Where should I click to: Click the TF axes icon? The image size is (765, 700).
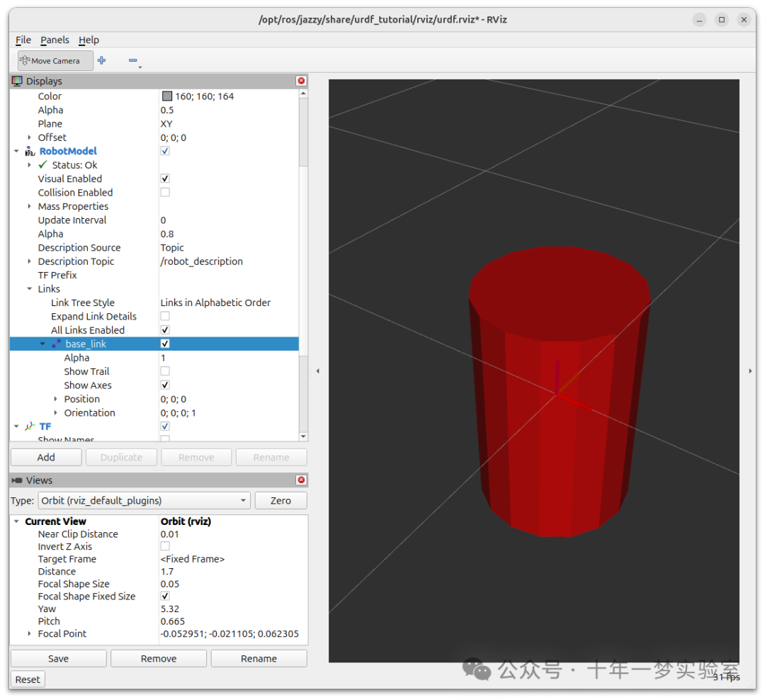30,426
